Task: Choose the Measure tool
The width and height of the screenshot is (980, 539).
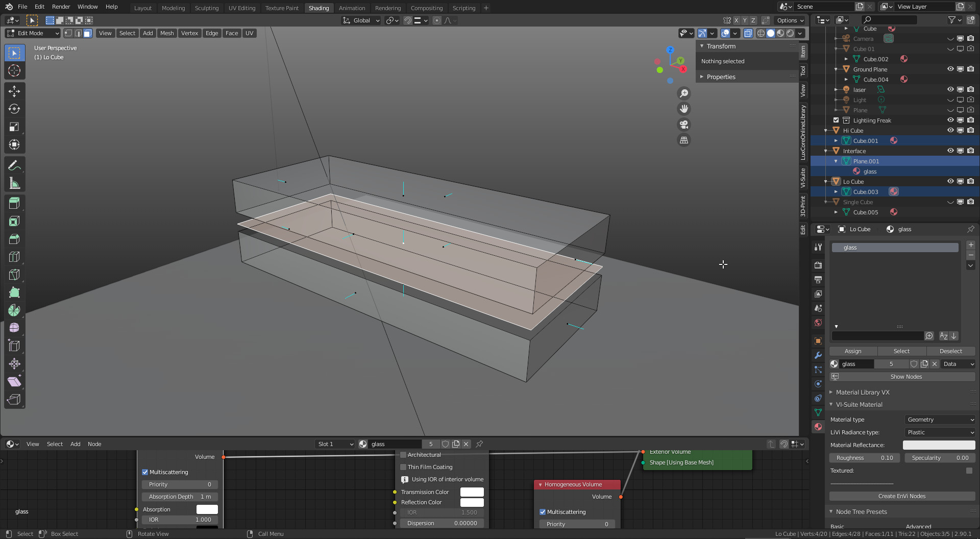Action: 14,183
